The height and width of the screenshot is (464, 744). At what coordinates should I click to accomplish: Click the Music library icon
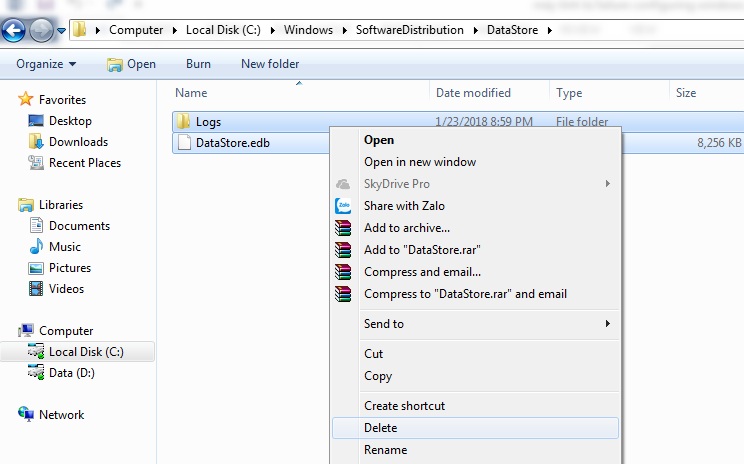click(36, 247)
